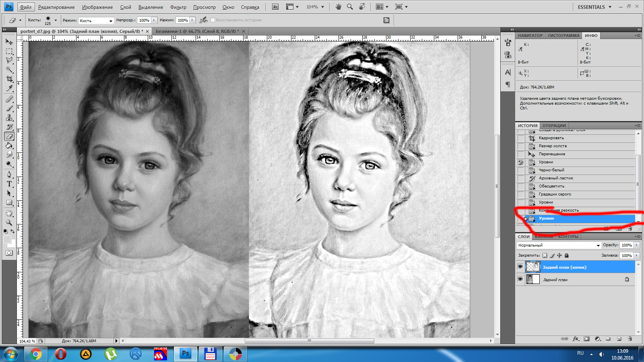644x362 pixels.
Task: Switch to the Безимени-1 document tab
Action: click(x=197, y=31)
